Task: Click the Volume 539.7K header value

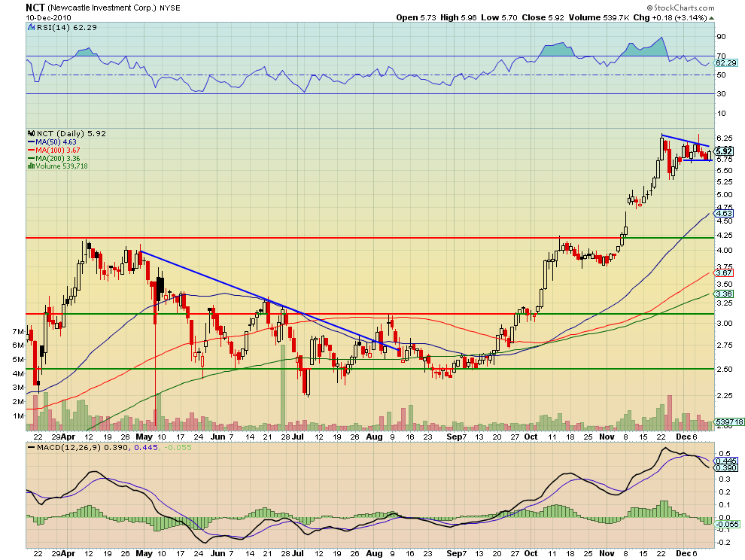Action: 599,17
